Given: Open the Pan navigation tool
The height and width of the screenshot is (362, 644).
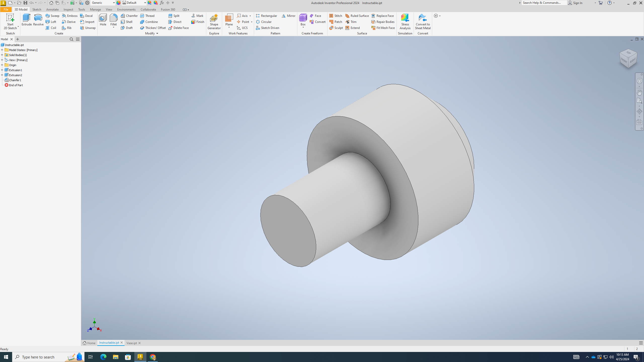Looking at the screenshot, I should coord(639,93).
